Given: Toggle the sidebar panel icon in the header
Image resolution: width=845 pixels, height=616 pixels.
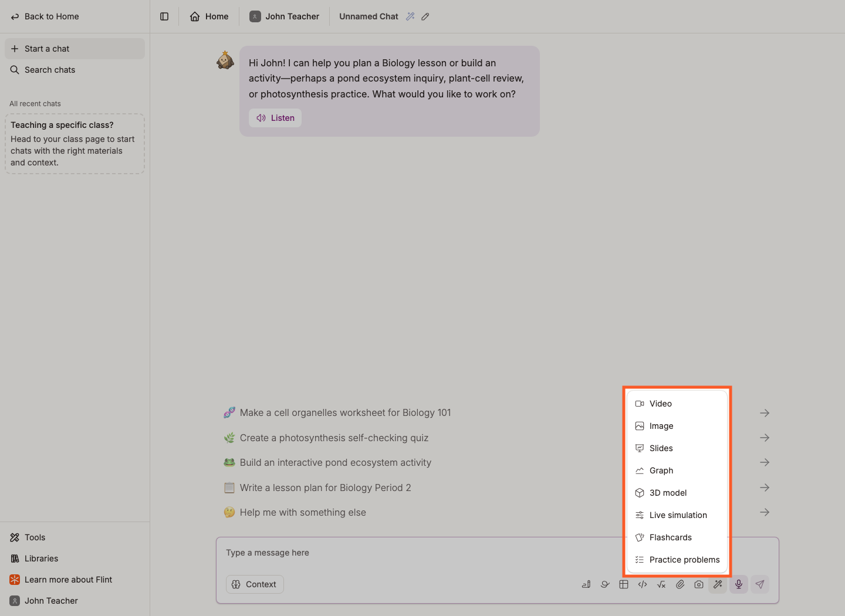Looking at the screenshot, I should click(x=164, y=16).
